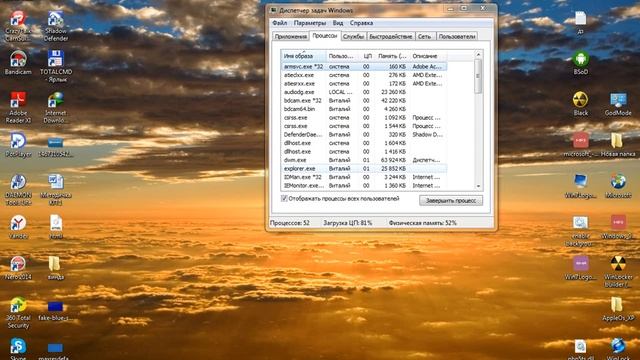Select the bdcam.exe *32 process

tap(364, 100)
